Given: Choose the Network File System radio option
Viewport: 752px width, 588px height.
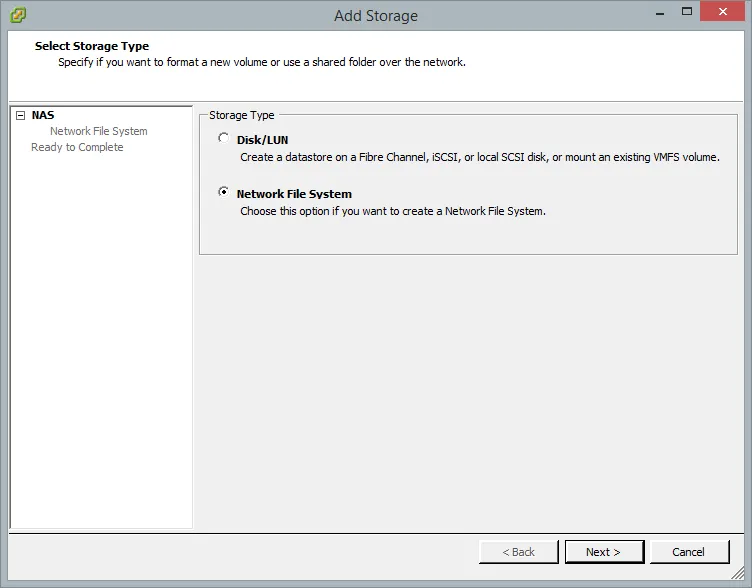Looking at the screenshot, I should [223, 193].
